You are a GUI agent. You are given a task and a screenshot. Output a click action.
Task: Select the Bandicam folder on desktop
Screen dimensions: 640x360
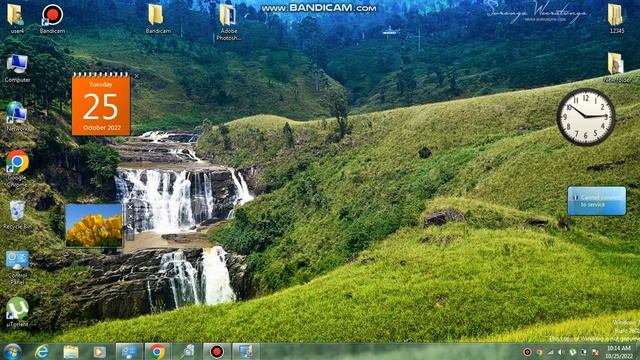pos(156,16)
